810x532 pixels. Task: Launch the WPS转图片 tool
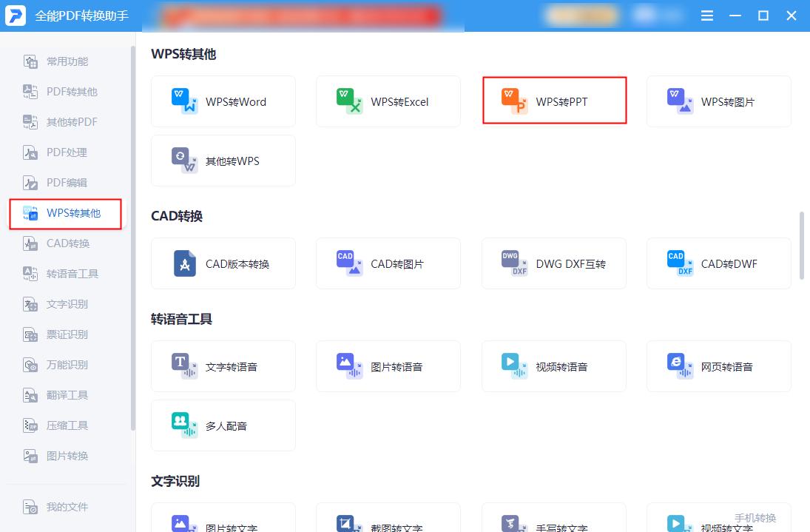718,101
